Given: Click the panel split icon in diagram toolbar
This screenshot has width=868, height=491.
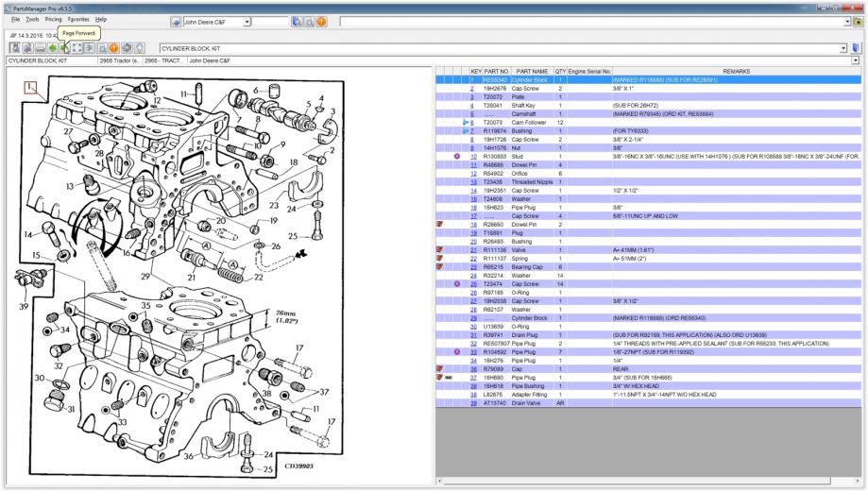Looking at the screenshot, I should coord(89,48).
